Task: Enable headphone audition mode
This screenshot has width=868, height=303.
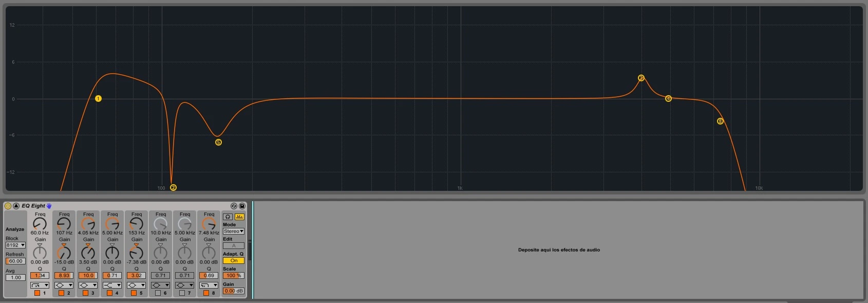Action: pos(228,217)
